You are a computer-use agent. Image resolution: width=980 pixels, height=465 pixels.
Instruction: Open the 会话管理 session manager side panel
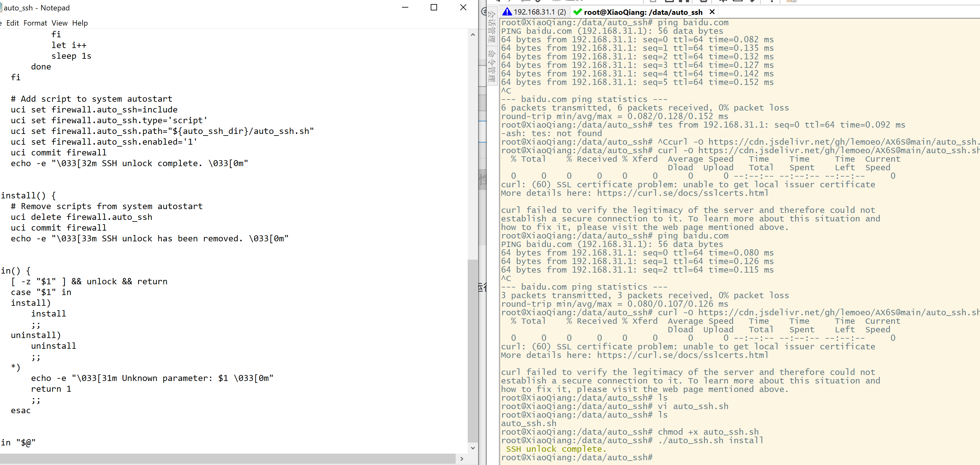491,27
